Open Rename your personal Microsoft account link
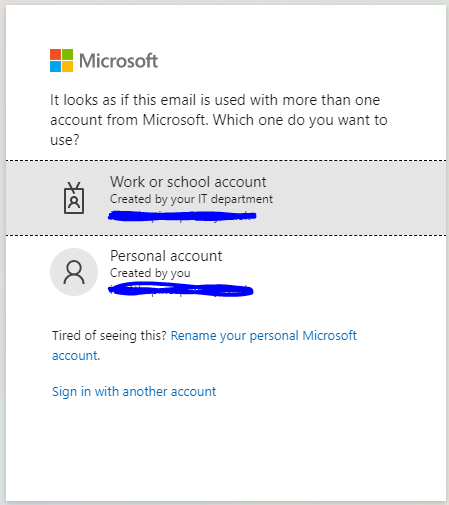 204,345
